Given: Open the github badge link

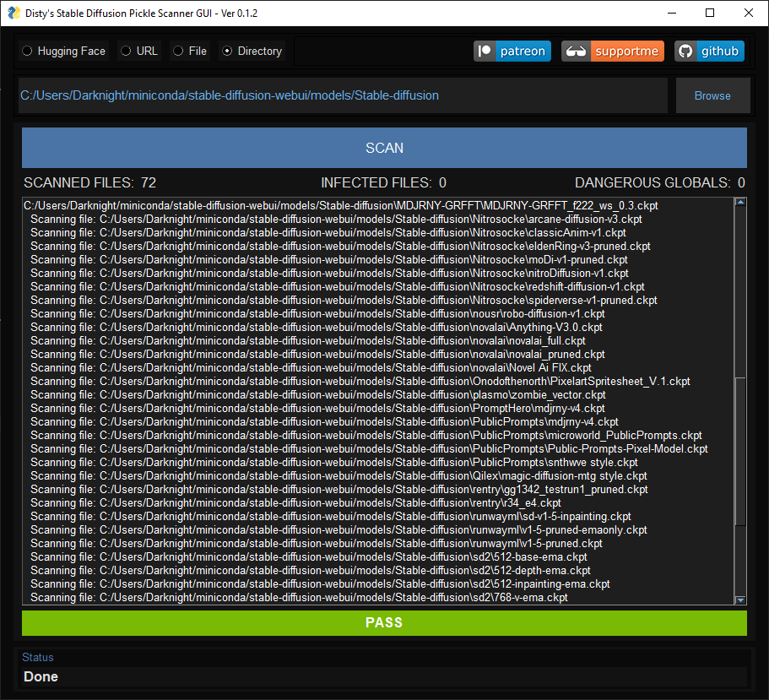Looking at the screenshot, I should pos(709,51).
